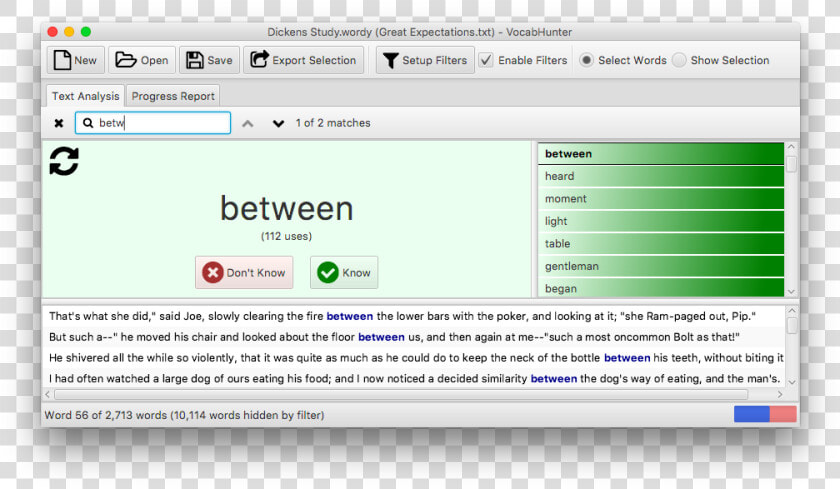Click the refresh arrows icon beside the word
The width and height of the screenshot is (840, 489).
tap(64, 161)
